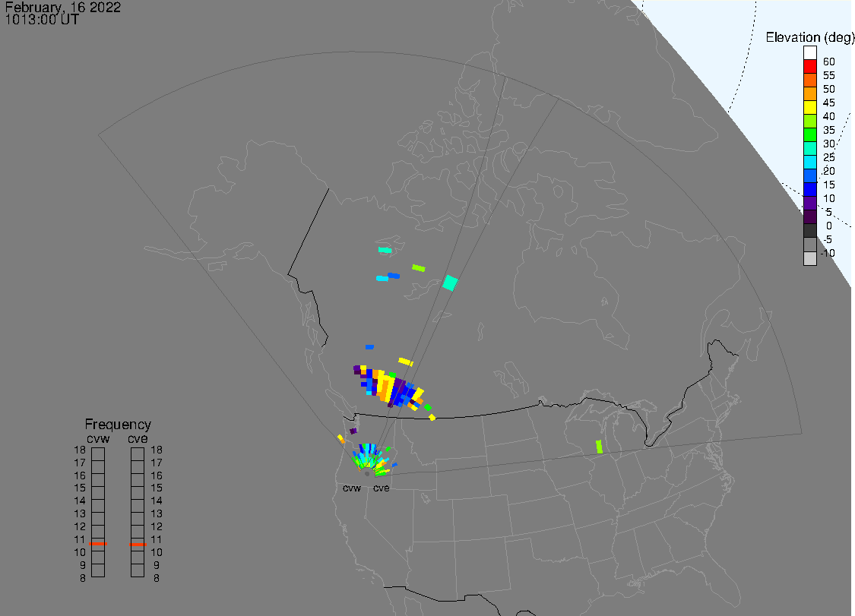Click the 18 label left of cvw bar
Screen dimensions: 855x616
[x=80, y=450]
